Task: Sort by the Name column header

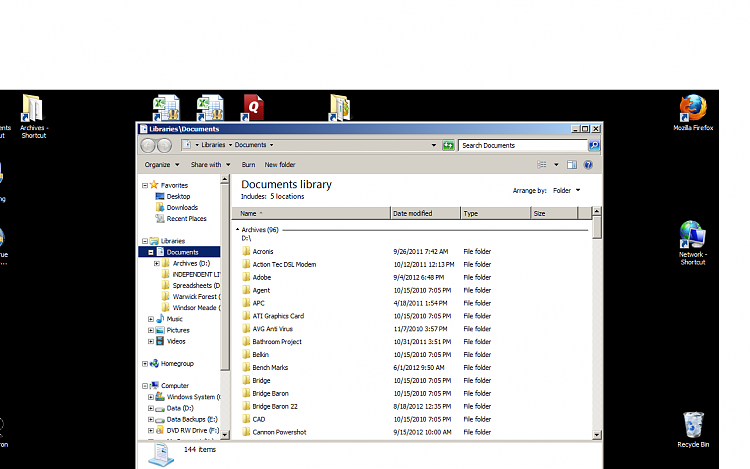Action: [311, 213]
